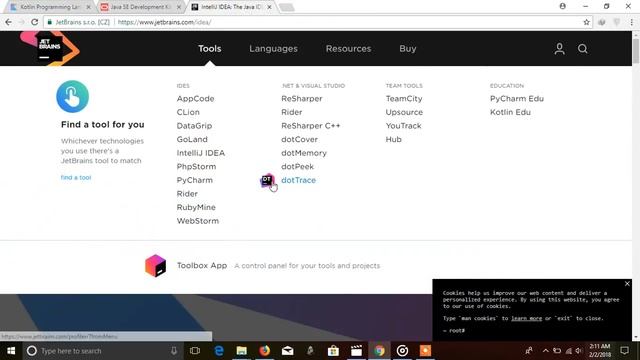640x360 pixels.
Task: Open the Movies clapperboard app in taskbar
Action: click(356, 351)
